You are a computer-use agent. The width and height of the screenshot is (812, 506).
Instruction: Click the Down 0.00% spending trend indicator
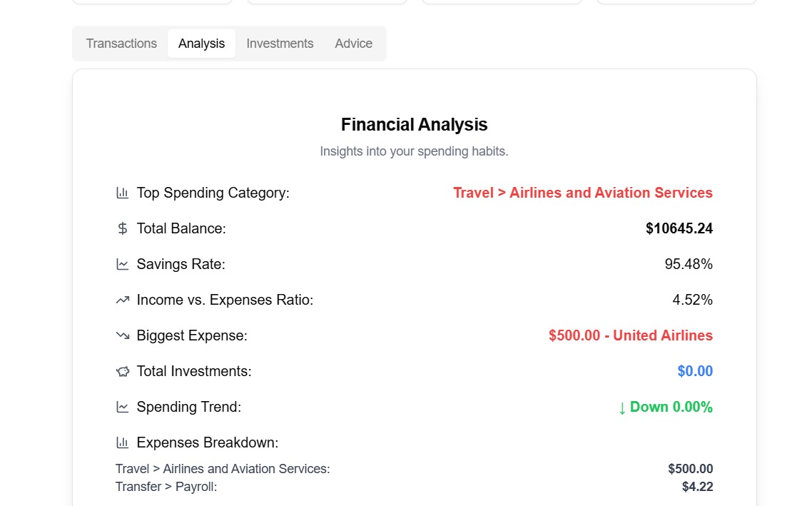[665, 407]
